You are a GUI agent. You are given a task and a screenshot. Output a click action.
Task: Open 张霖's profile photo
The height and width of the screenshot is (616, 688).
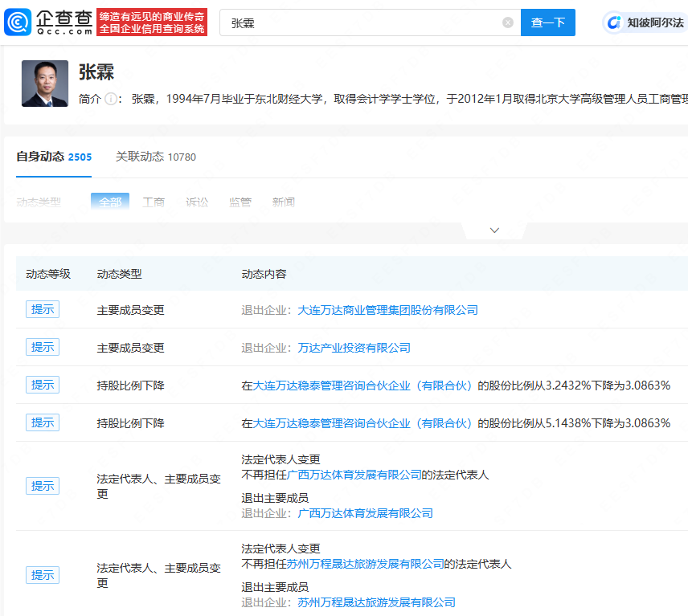pos(45,84)
